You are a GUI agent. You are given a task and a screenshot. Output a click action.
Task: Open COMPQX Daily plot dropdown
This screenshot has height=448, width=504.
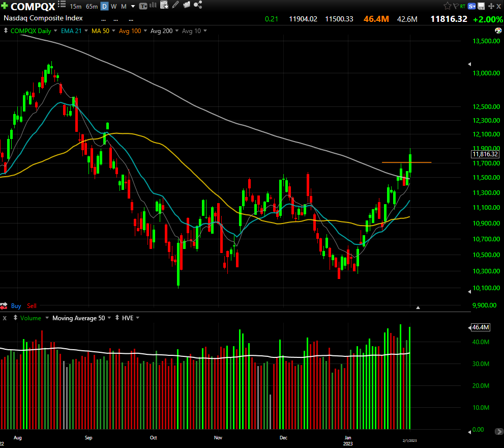click(55, 31)
